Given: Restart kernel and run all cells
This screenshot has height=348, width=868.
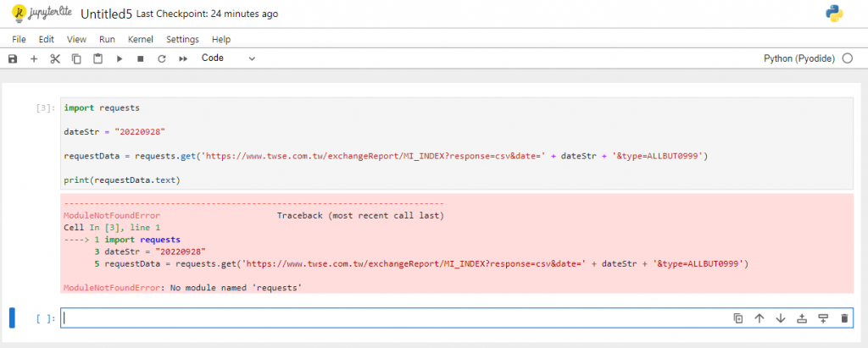Looking at the screenshot, I should pos(182,58).
